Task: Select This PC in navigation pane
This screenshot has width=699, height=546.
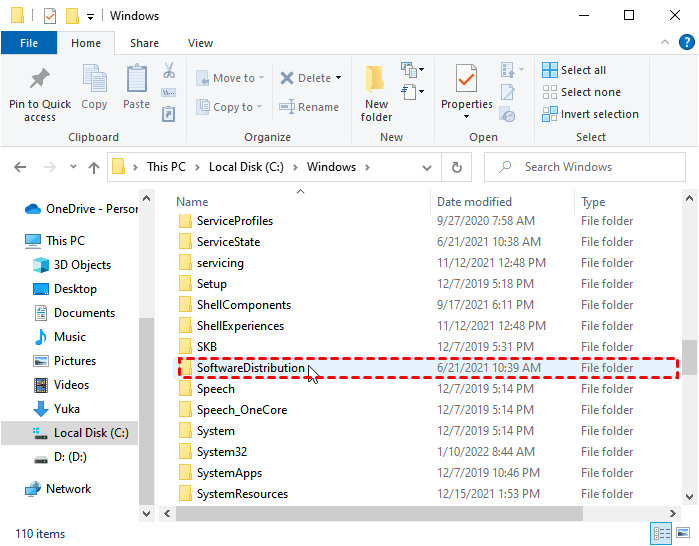Action: pyautogui.click(x=55, y=241)
